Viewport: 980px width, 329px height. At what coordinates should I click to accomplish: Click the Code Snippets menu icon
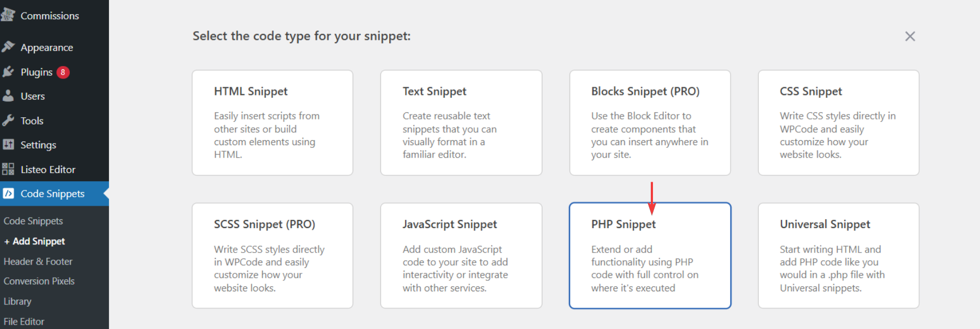tap(8, 194)
